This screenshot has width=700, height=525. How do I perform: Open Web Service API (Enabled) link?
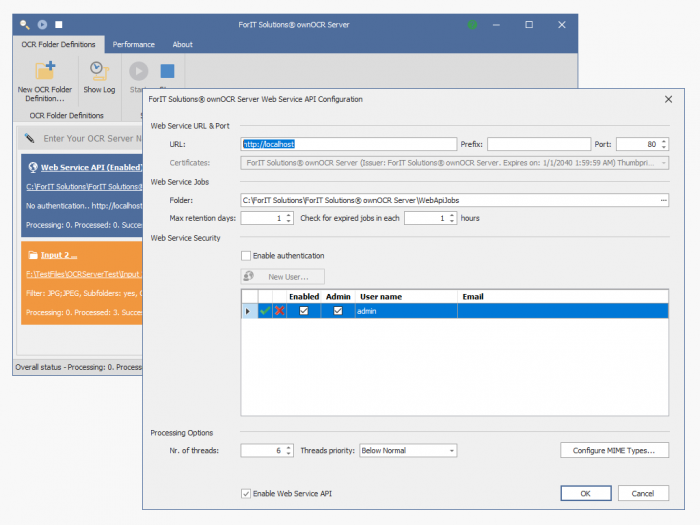pos(91,167)
